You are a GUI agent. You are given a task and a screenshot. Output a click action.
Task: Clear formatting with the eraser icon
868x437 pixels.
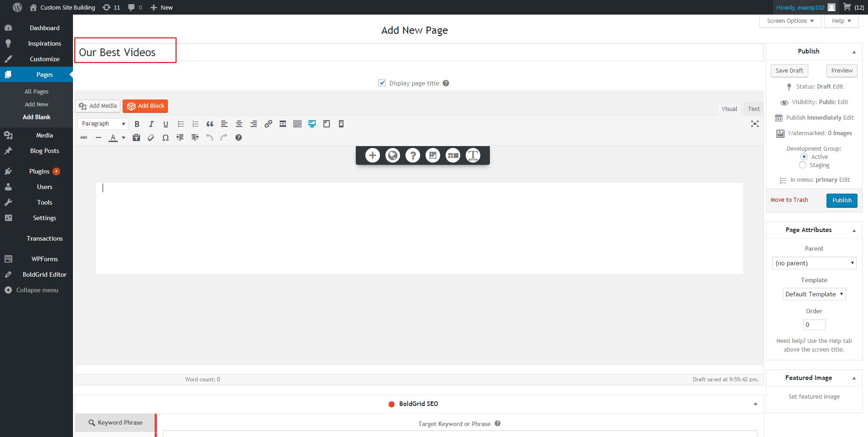click(151, 137)
